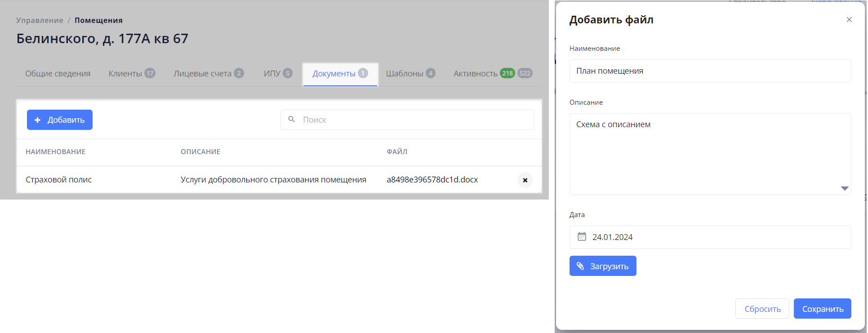The height and width of the screenshot is (333, 868).
Task: Switch to the Активность tab
Action: 493,74
